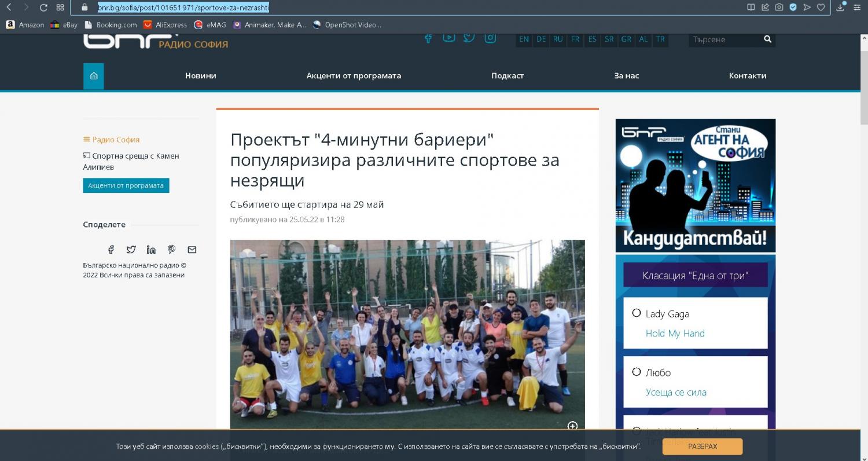Go back to the previous page
The height and width of the screenshot is (461, 868).
click(9, 8)
